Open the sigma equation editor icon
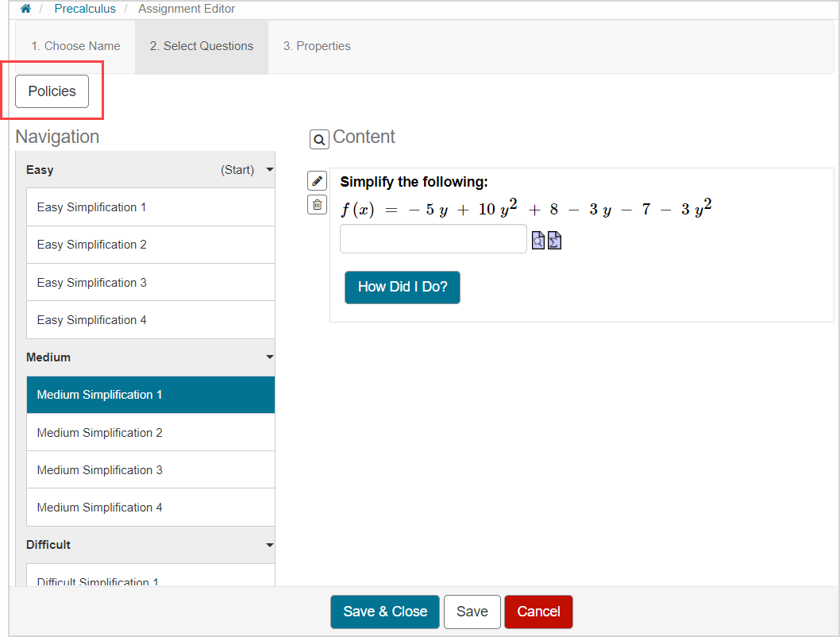The image size is (840, 637). [554, 240]
